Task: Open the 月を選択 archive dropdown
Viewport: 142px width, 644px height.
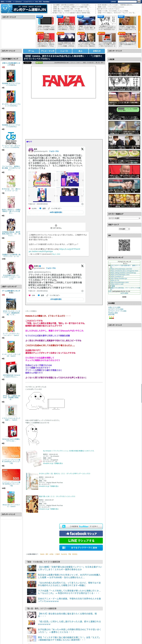Action: coord(124,229)
